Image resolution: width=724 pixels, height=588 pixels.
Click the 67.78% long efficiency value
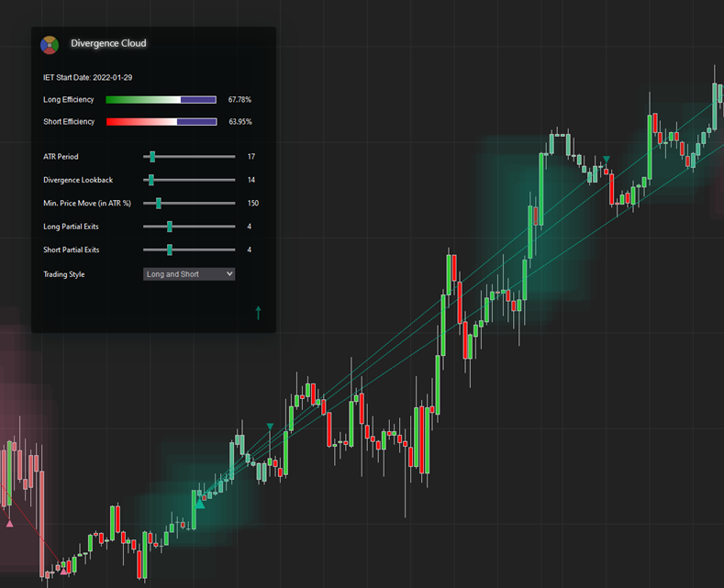239,100
